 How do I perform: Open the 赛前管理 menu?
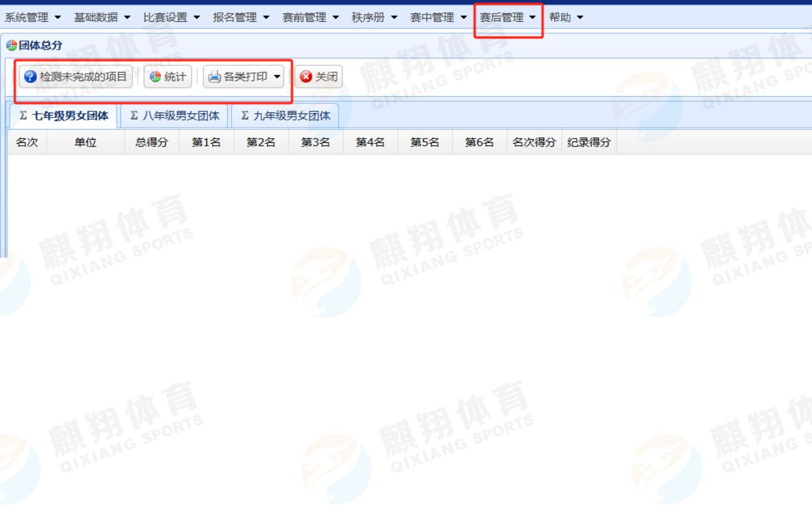click(311, 18)
